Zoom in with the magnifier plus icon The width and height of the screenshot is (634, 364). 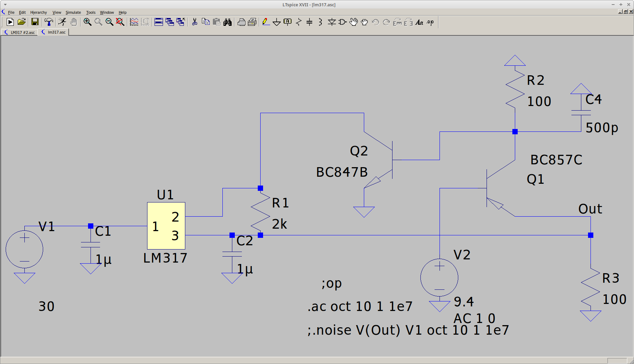pos(87,22)
